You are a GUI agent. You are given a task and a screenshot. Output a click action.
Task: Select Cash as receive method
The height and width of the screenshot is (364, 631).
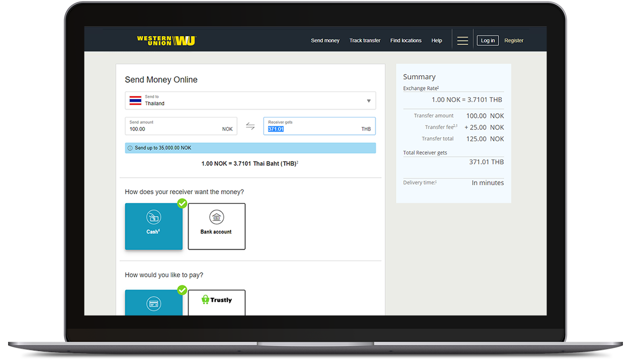tap(154, 227)
